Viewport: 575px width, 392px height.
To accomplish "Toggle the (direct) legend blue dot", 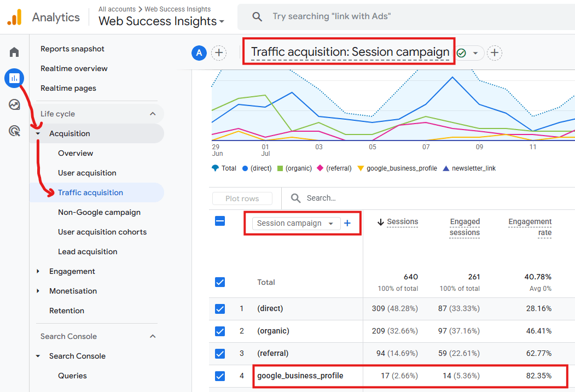I will tap(245, 168).
